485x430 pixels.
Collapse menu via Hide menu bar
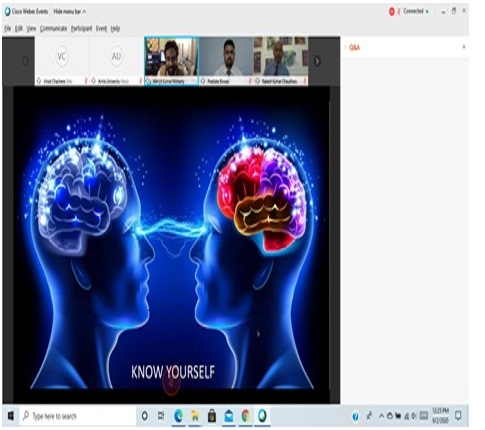point(70,12)
